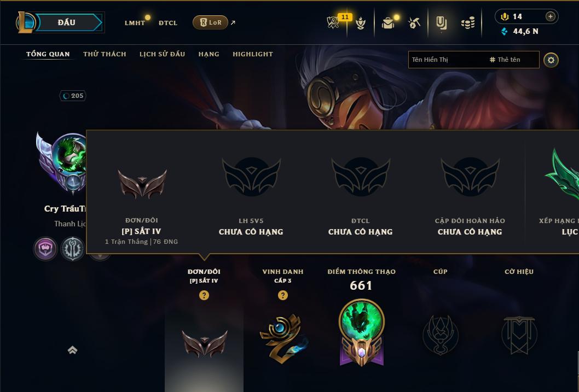Launch LoR from the header button
This screenshot has height=392, width=579.
coord(211,22)
